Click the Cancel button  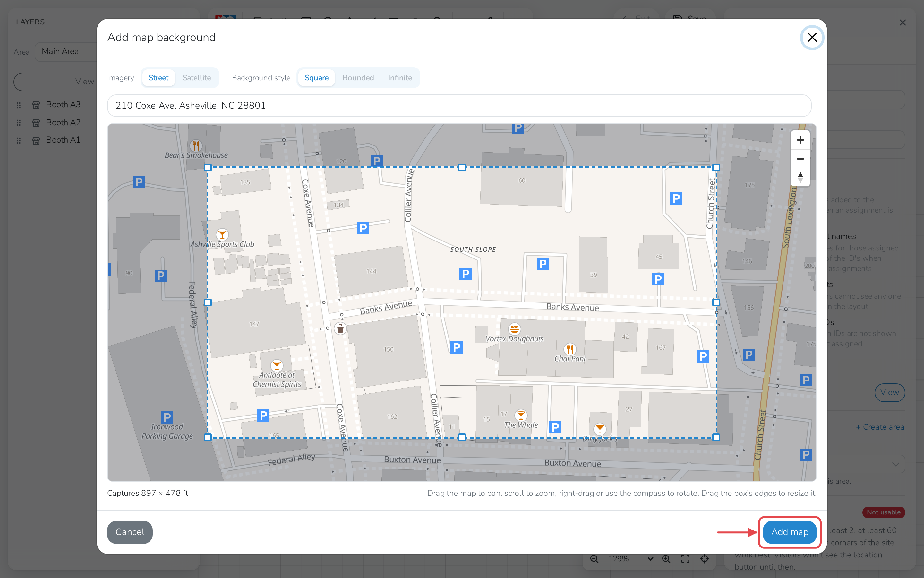point(130,532)
